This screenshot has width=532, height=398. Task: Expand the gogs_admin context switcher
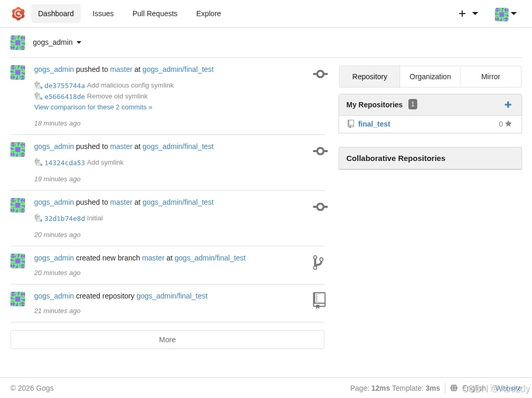[x=57, y=43]
